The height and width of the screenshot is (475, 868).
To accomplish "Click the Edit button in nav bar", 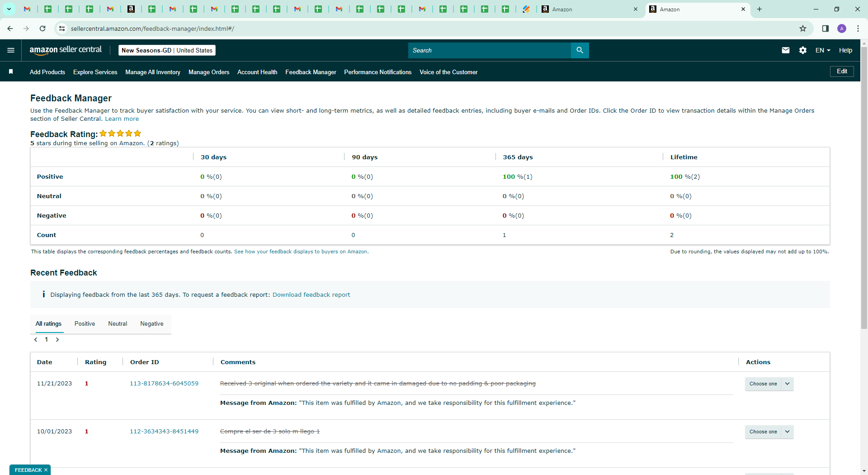I will click(x=842, y=71).
